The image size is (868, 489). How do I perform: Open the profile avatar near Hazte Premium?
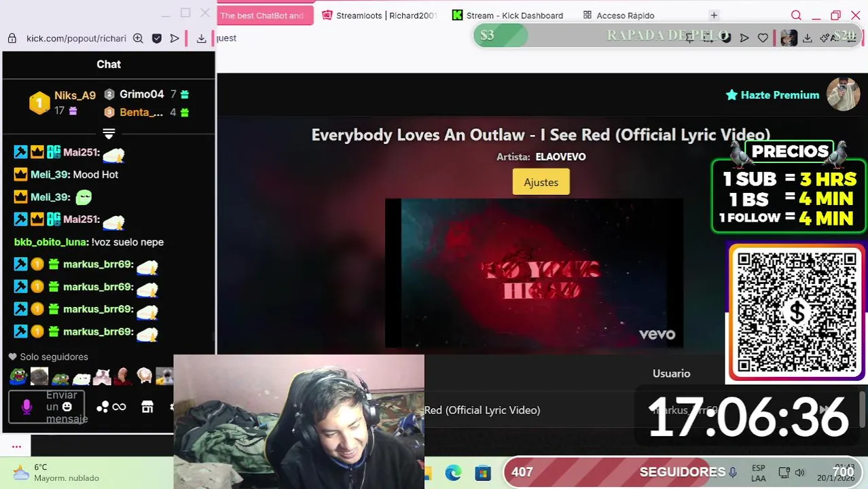pyautogui.click(x=843, y=94)
